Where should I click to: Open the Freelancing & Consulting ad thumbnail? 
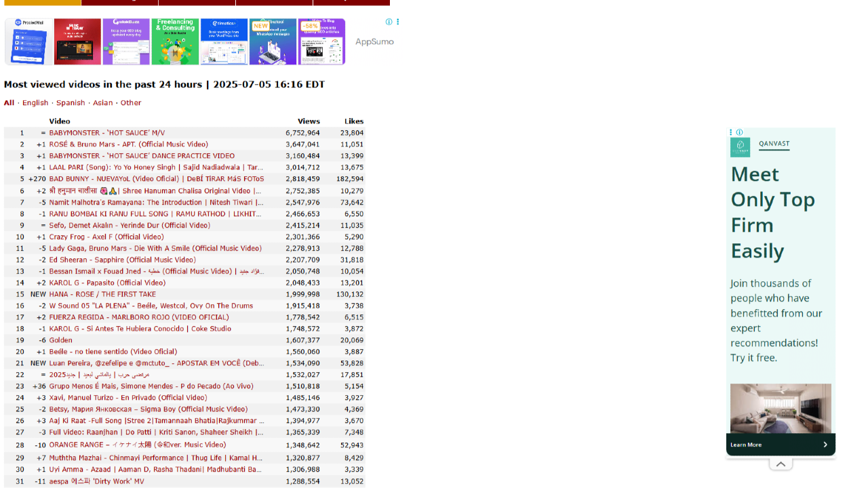click(x=175, y=41)
